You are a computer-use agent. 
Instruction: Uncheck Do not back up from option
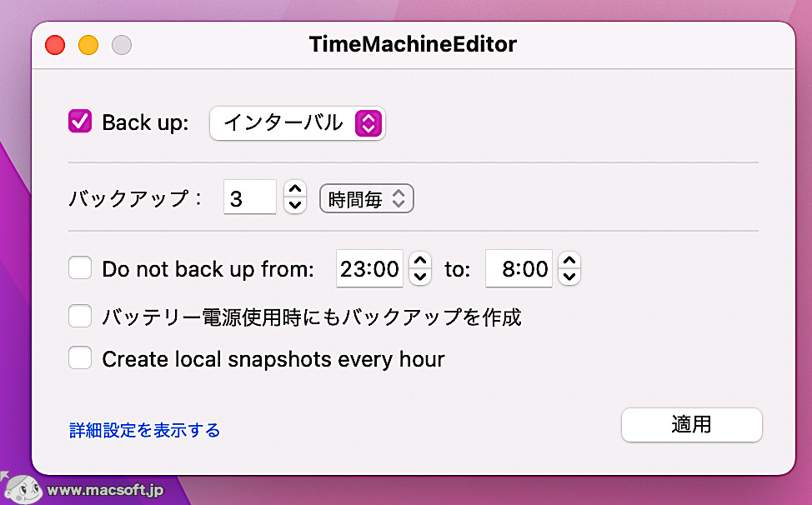[x=79, y=268]
